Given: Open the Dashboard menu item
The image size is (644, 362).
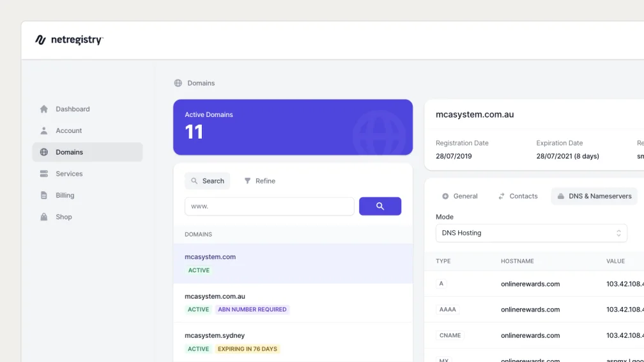Looking at the screenshot, I should click(x=88, y=109).
